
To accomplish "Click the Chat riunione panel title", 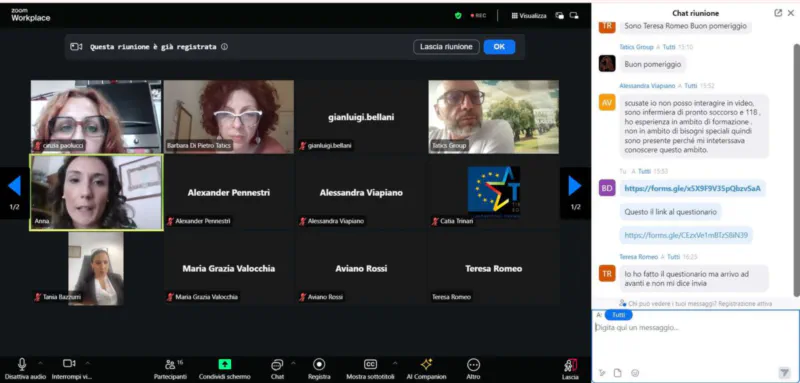I will tap(695, 13).
